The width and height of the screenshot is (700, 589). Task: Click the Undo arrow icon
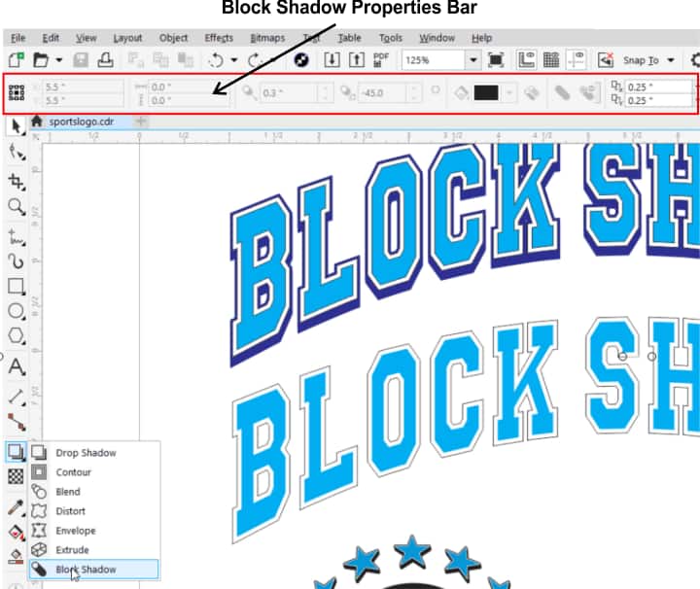tap(216, 60)
